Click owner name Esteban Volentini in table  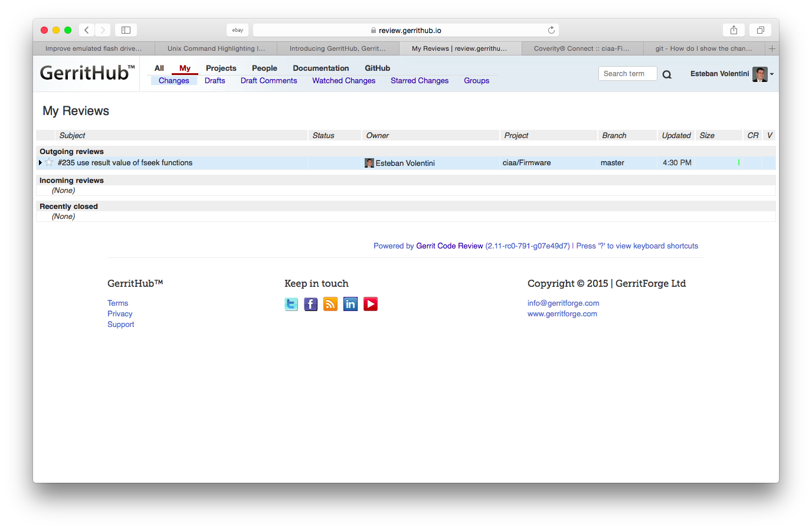pyautogui.click(x=405, y=163)
